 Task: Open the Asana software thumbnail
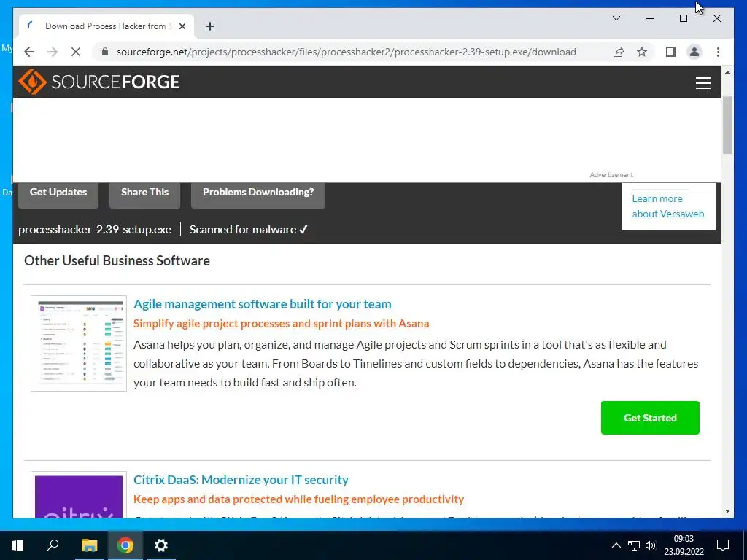(79, 343)
